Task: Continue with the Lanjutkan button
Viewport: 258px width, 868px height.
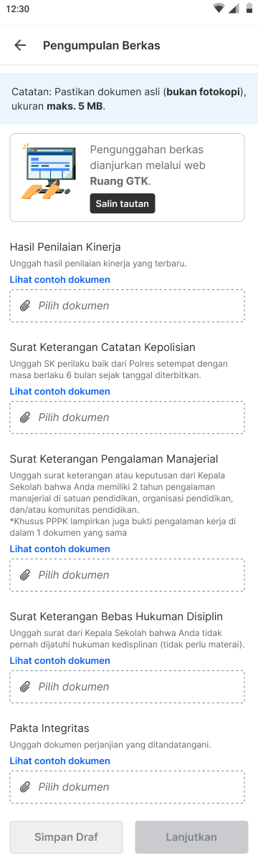Action: tap(191, 837)
